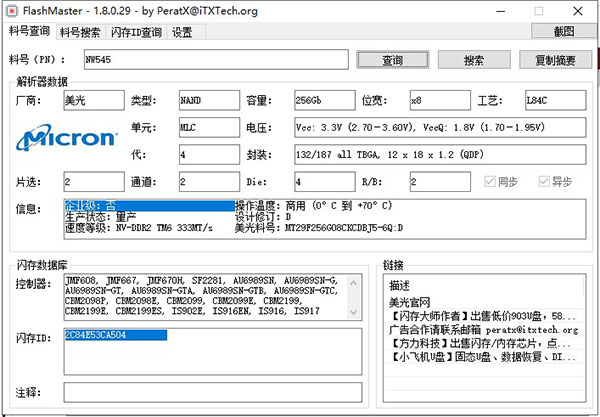Screen dimensions: 600x417
Task: Open the 【小飞机U盘】固态U盘 link
Action: pos(484,357)
